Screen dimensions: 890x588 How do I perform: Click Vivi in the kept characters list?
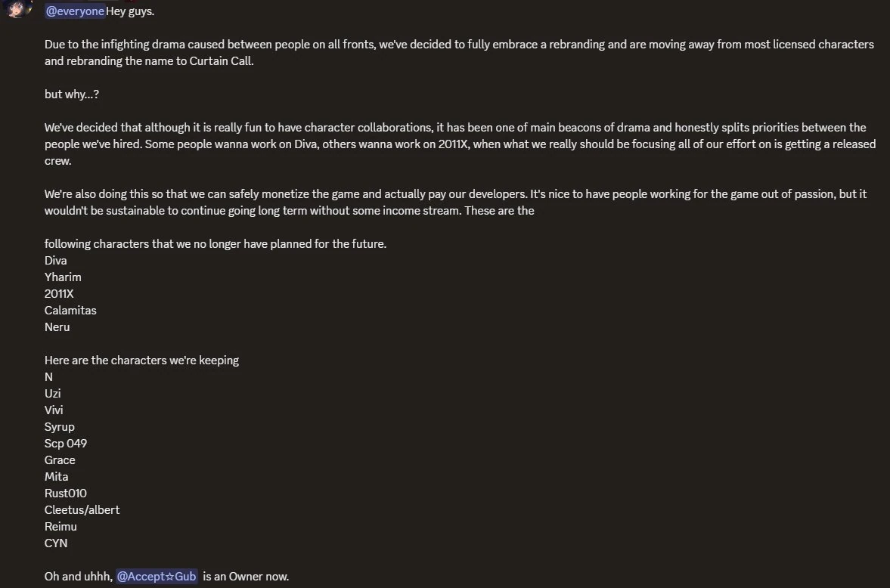pyautogui.click(x=54, y=410)
